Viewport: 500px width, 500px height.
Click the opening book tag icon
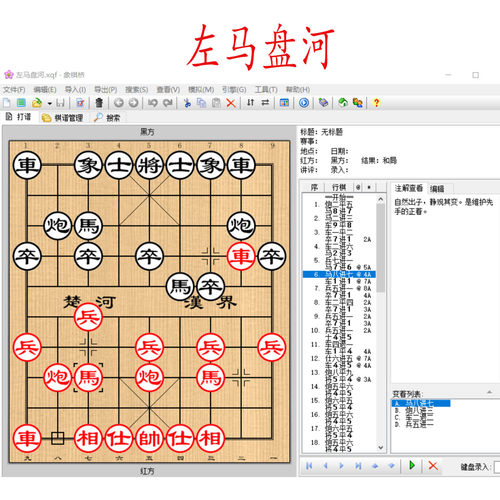pos(323,103)
